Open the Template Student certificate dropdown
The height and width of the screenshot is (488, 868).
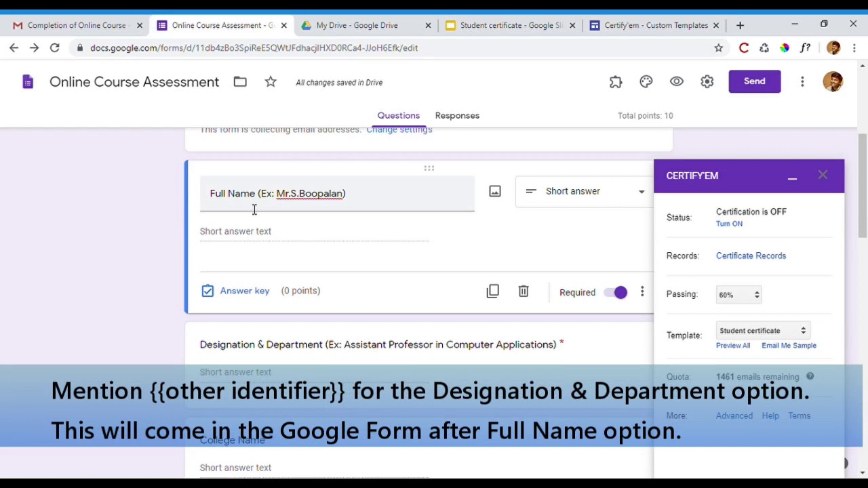tap(762, 331)
